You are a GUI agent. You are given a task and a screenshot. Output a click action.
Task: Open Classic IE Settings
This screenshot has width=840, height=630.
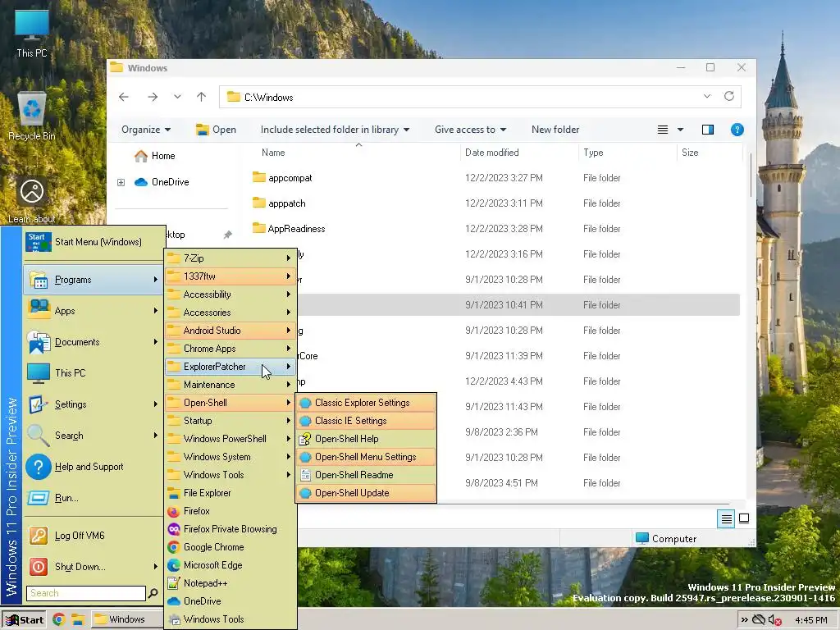click(x=366, y=421)
